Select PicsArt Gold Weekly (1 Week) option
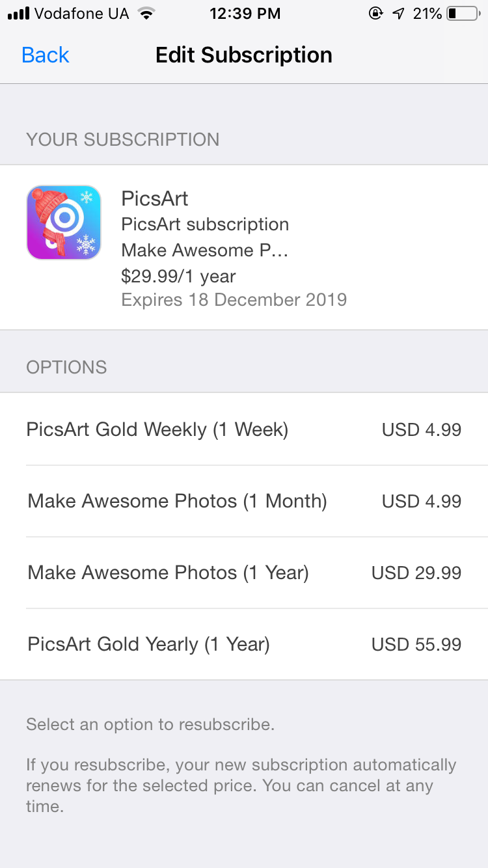Screen dimensions: 488x868 (x=244, y=429)
